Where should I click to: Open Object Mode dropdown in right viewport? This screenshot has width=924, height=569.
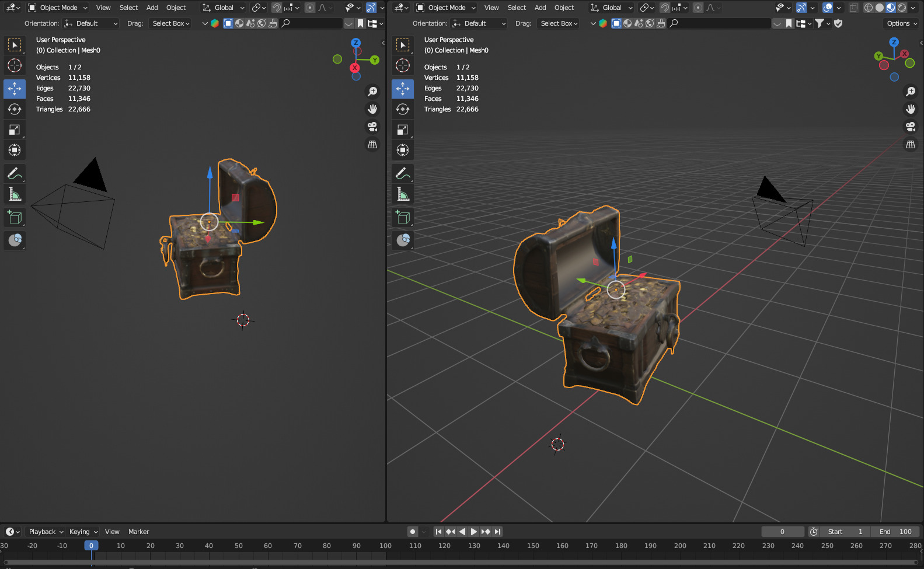(x=446, y=8)
